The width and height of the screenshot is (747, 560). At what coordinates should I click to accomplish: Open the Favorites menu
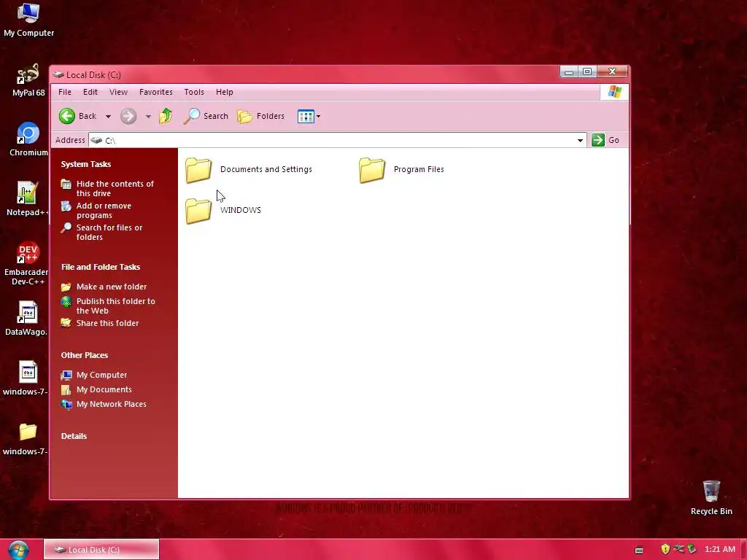(x=156, y=92)
